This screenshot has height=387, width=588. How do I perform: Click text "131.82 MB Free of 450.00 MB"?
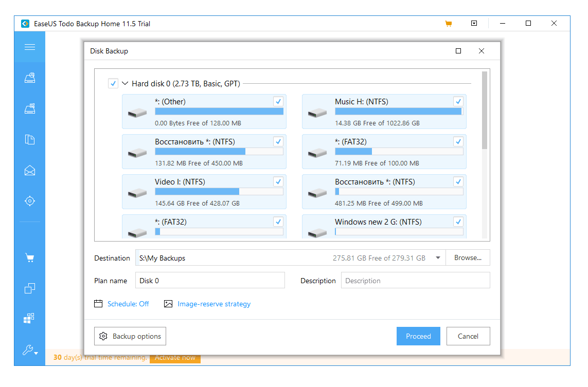(199, 163)
